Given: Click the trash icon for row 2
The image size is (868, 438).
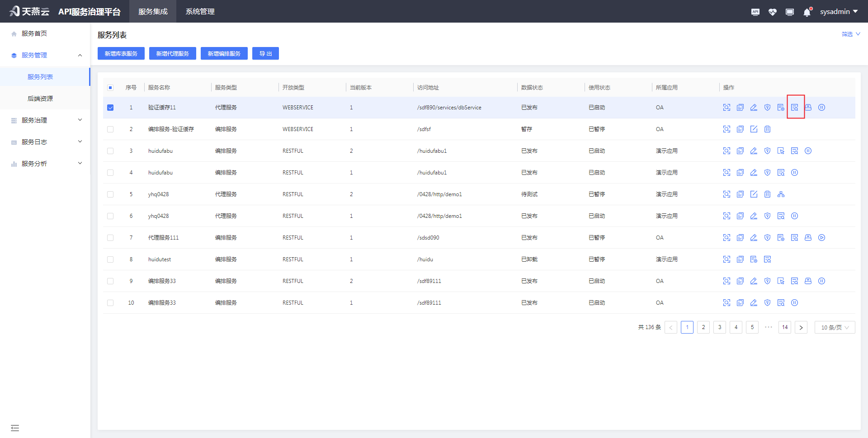Looking at the screenshot, I should point(767,129).
